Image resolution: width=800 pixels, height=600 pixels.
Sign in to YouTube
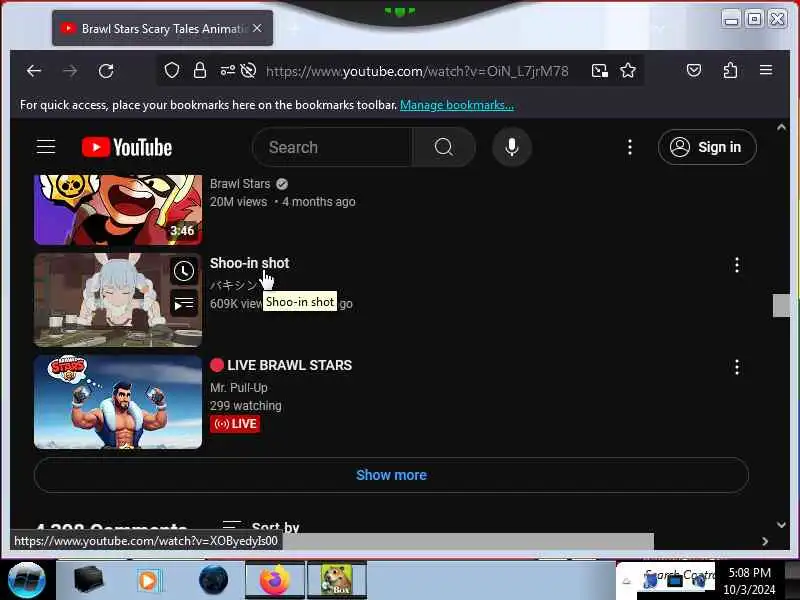[707, 147]
